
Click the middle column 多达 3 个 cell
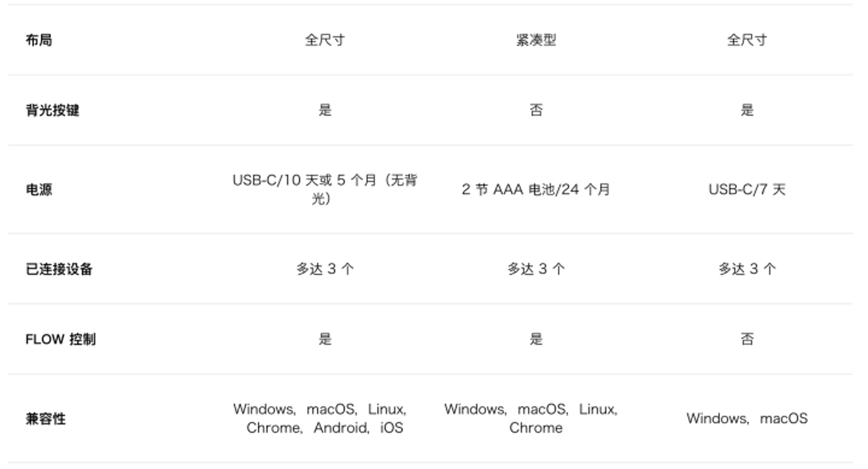tap(536, 269)
